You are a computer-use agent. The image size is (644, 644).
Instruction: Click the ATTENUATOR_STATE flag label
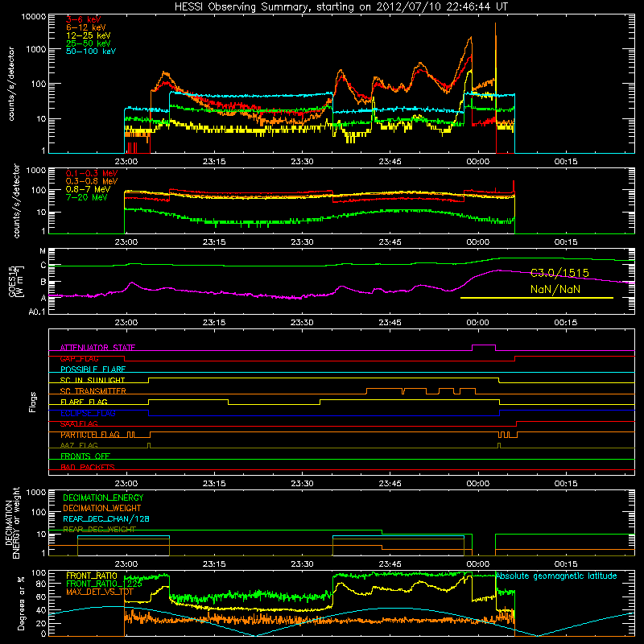point(97,348)
